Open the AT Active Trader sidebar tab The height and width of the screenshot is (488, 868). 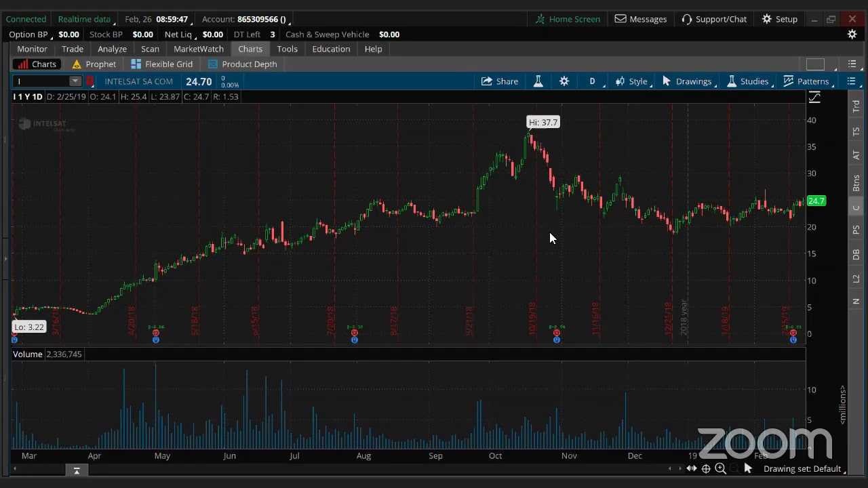[856, 155]
